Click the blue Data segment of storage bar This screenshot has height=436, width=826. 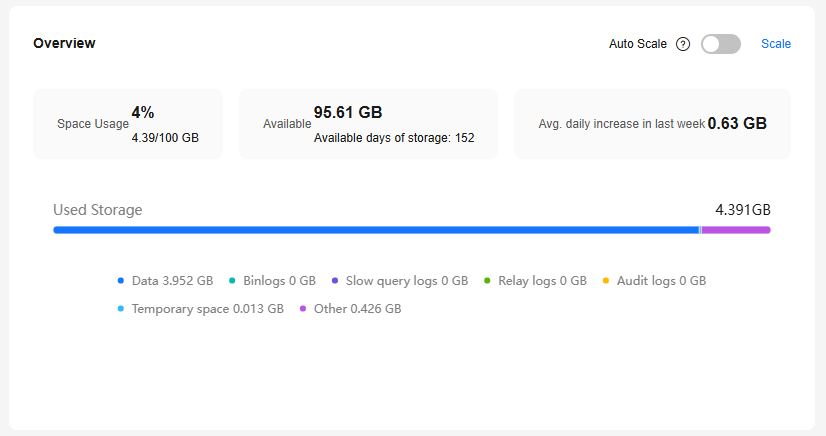pyautogui.click(x=375, y=230)
